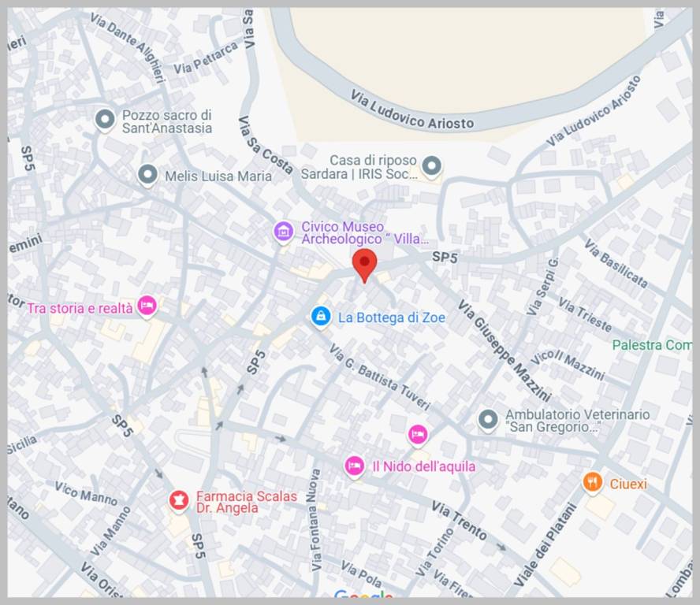Click the Melis Luisa Maria place marker
This screenshot has height=605, width=700.
[147, 176]
